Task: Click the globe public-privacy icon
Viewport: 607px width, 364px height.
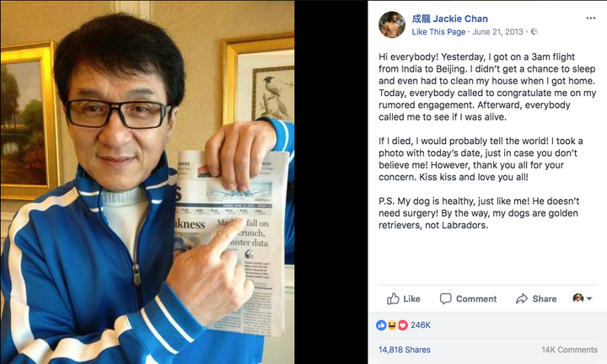Action: 534,32
